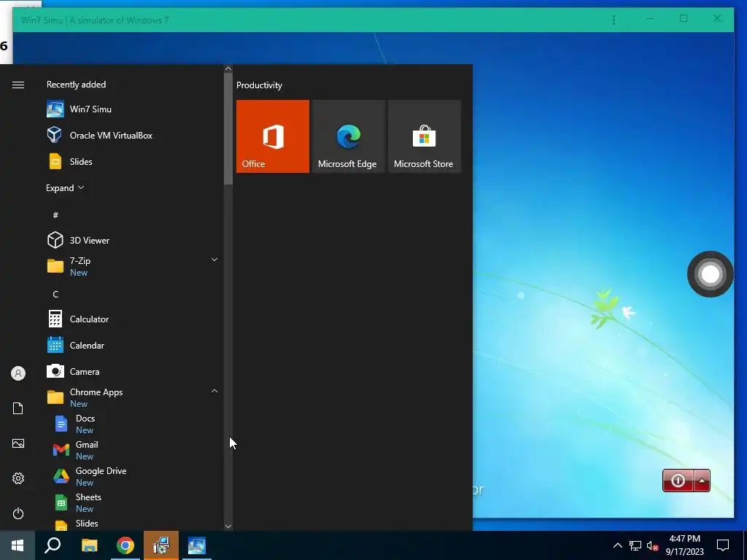Click the muted volume tray icon
Screen dimensions: 747x560
point(653,545)
